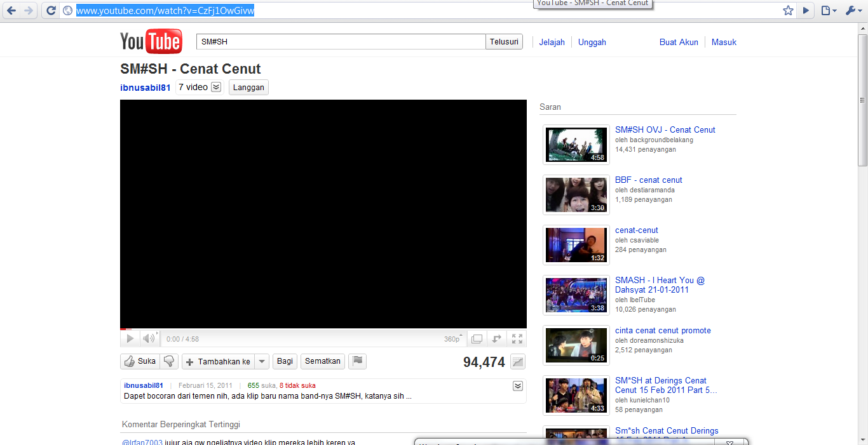Open thumbnail for SM*SH at Derings Part 5

[576, 395]
